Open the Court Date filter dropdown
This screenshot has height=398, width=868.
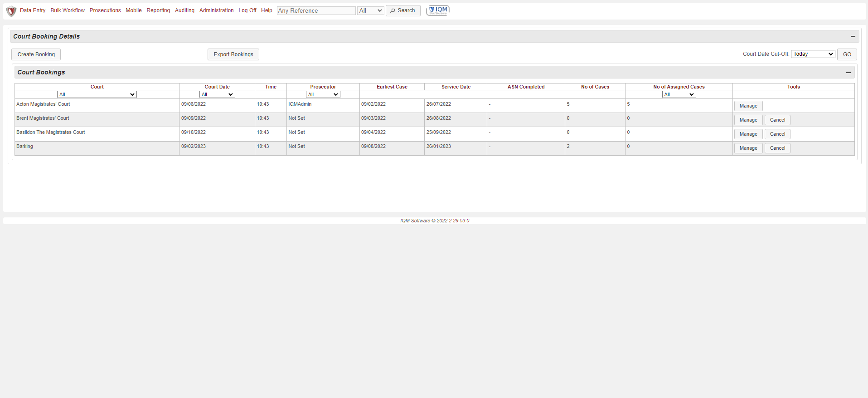point(217,94)
